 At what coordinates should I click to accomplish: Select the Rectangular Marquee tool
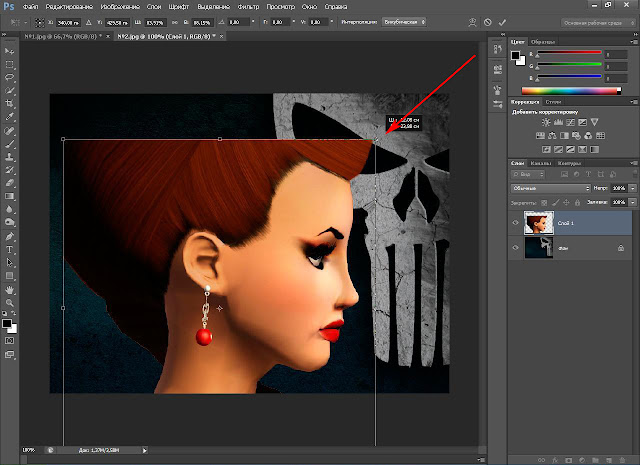[x=9, y=65]
